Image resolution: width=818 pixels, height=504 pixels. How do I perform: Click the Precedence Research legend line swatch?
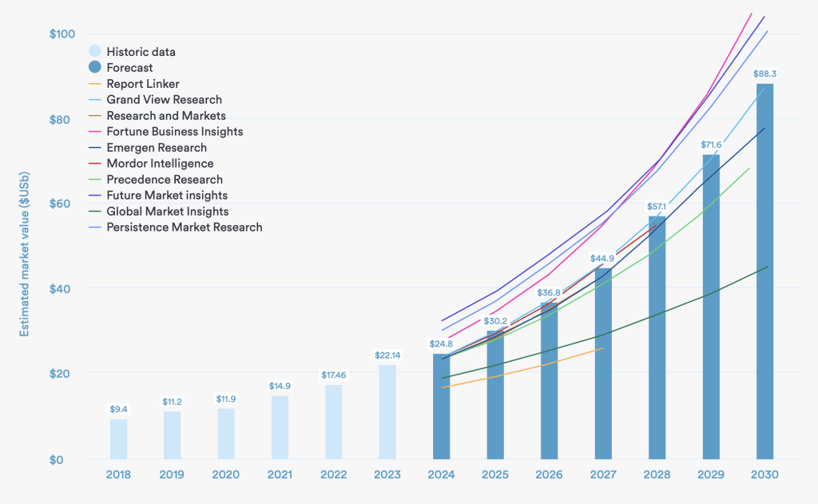(x=95, y=180)
